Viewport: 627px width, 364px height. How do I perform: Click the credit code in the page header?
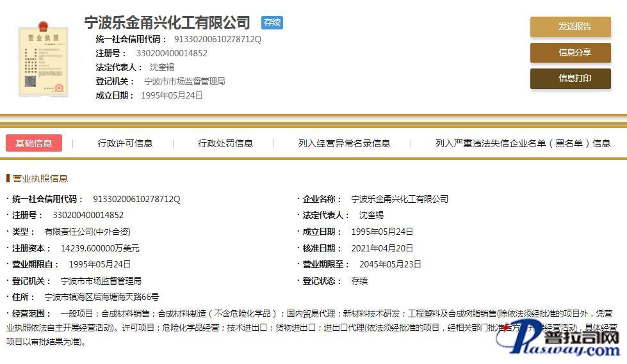[x=218, y=40]
